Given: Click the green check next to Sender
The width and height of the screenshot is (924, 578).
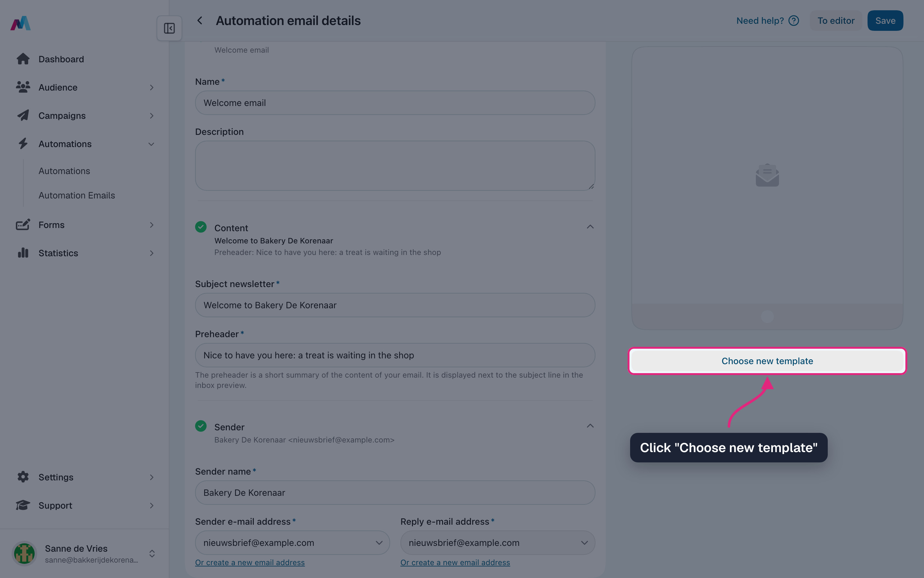Looking at the screenshot, I should (201, 426).
